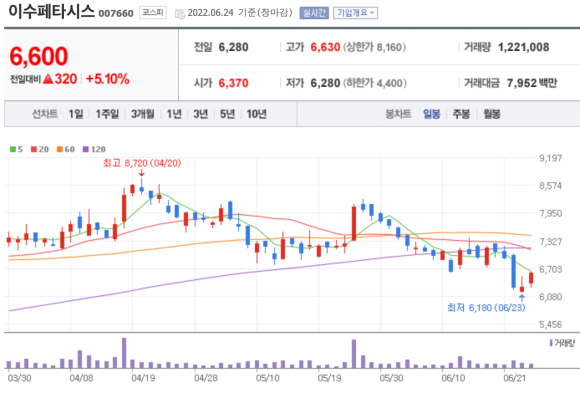
Task: Click the red up-triangle change indicator
Action: (x=48, y=79)
